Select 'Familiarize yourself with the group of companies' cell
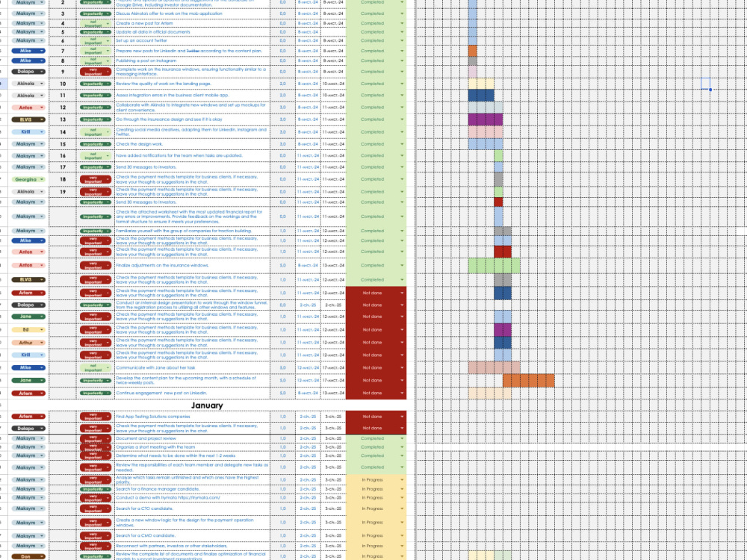This screenshot has width=747, height=560. 192,231
